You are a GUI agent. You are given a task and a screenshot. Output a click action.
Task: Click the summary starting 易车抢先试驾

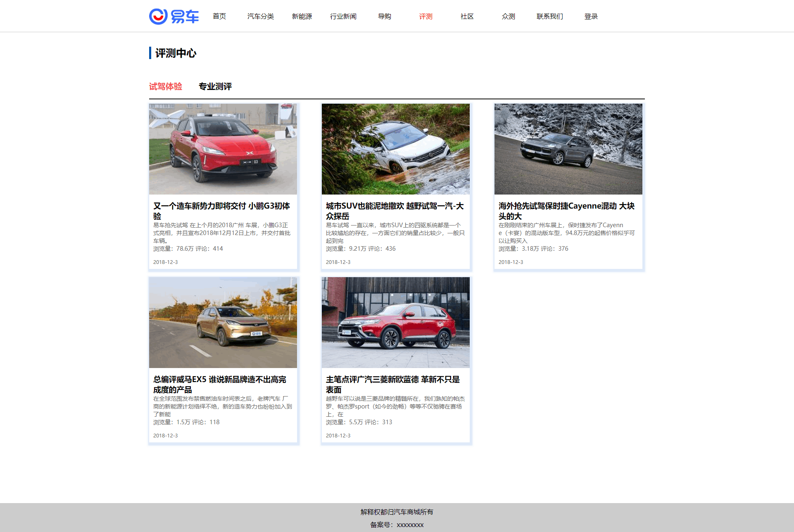pyautogui.click(x=222, y=233)
